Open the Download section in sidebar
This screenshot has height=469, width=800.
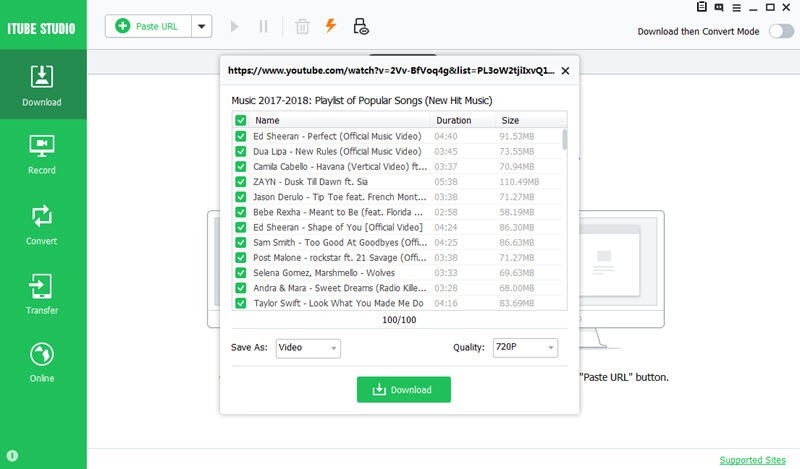point(42,85)
